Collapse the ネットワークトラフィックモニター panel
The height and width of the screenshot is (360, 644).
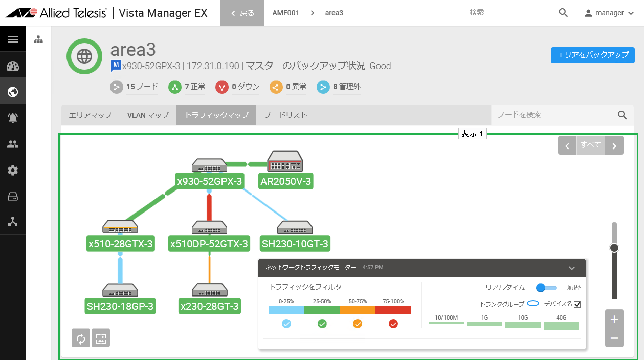point(572,268)
